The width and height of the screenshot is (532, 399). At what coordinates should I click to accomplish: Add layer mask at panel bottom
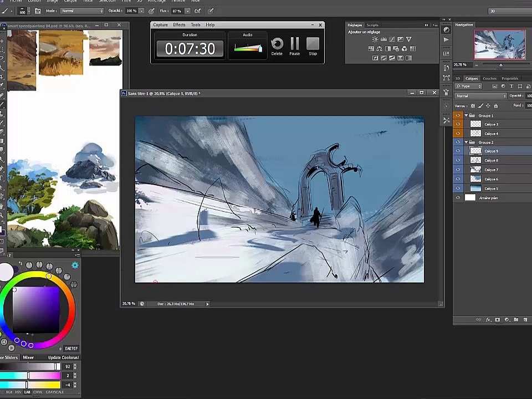498,320
